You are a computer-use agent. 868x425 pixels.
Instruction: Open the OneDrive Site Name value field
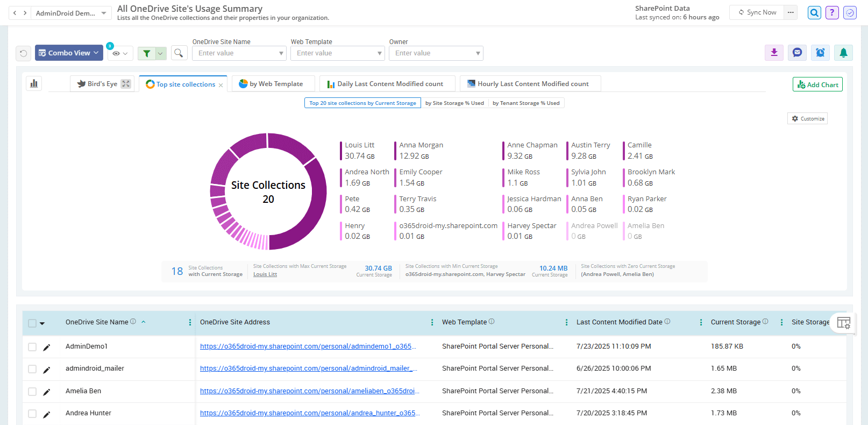(239, 53)
